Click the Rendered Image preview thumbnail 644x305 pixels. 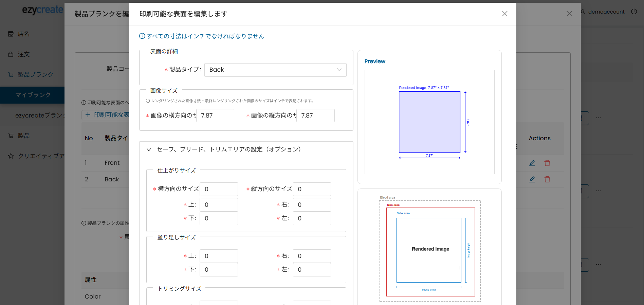click(429, 122)
